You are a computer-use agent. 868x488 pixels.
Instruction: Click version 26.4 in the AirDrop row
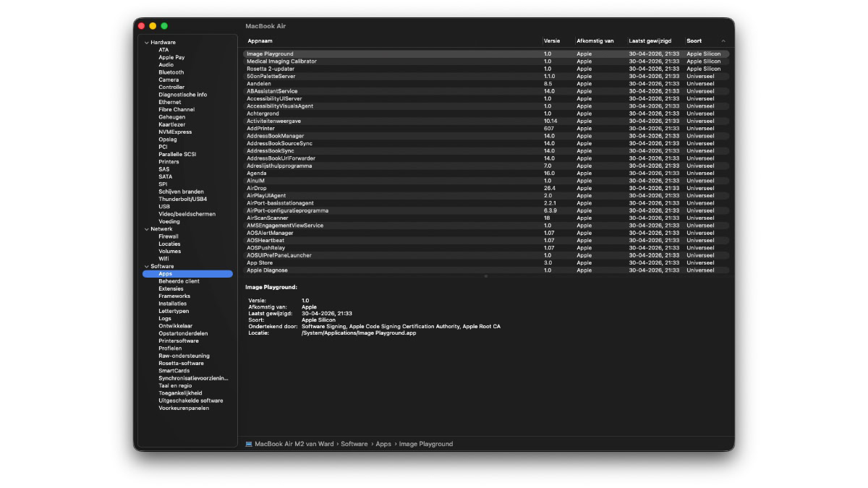click(x=550, y=188)
